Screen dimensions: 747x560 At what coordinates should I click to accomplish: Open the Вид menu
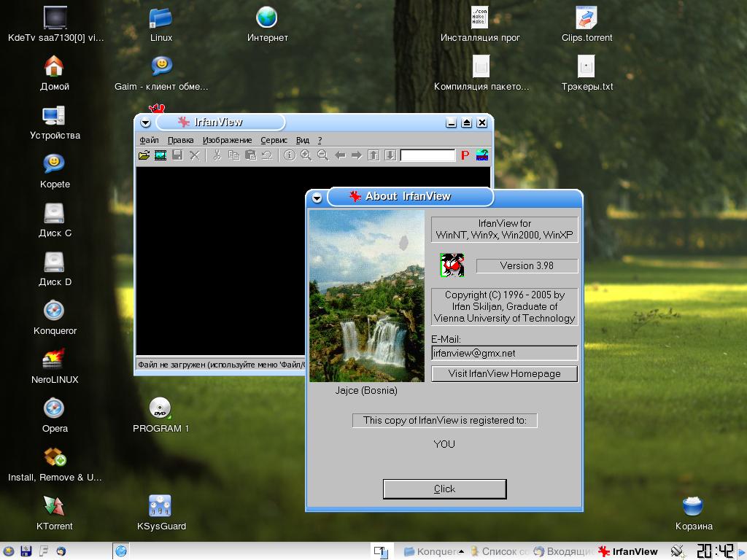point(303,140)
